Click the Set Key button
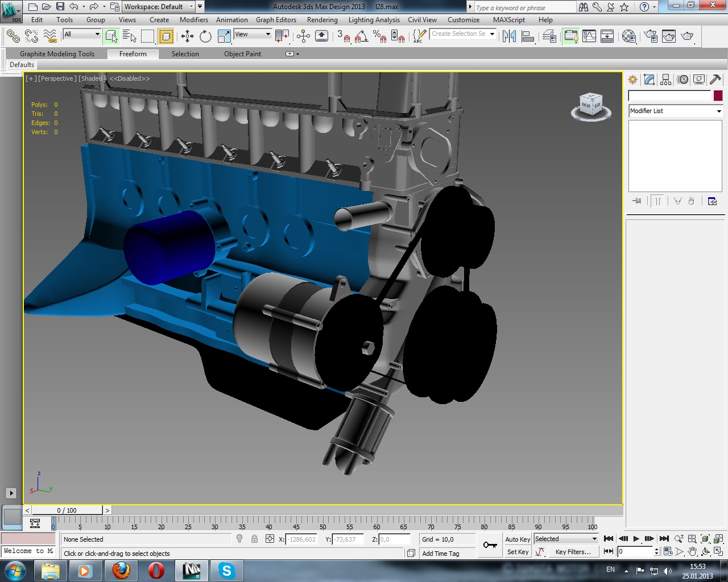 [x=518, y=552]
